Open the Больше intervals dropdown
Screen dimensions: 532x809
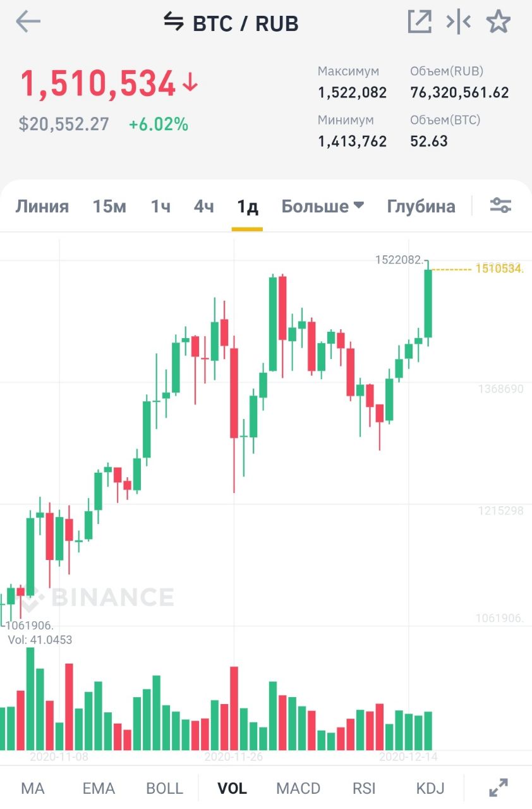(x=322, y=207)
